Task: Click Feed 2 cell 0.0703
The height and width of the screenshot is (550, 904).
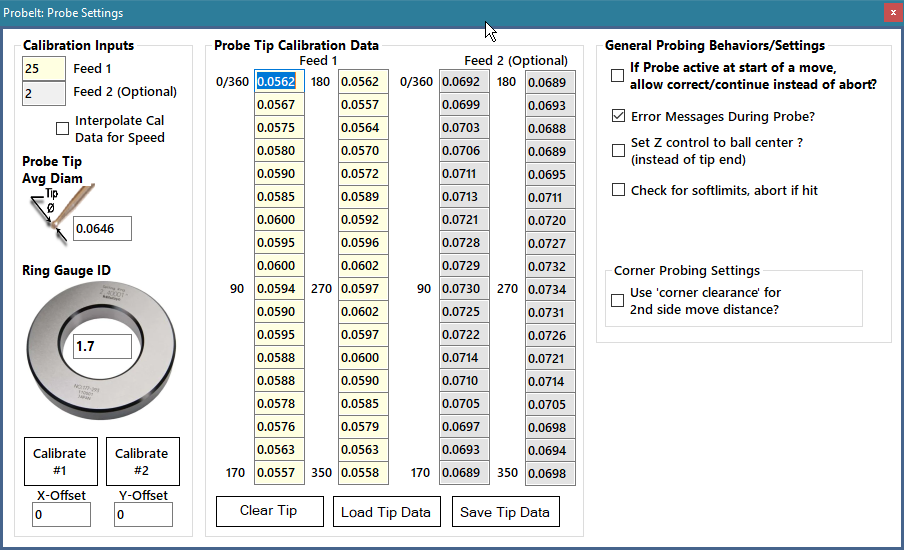Action: (x=465, y=127)
